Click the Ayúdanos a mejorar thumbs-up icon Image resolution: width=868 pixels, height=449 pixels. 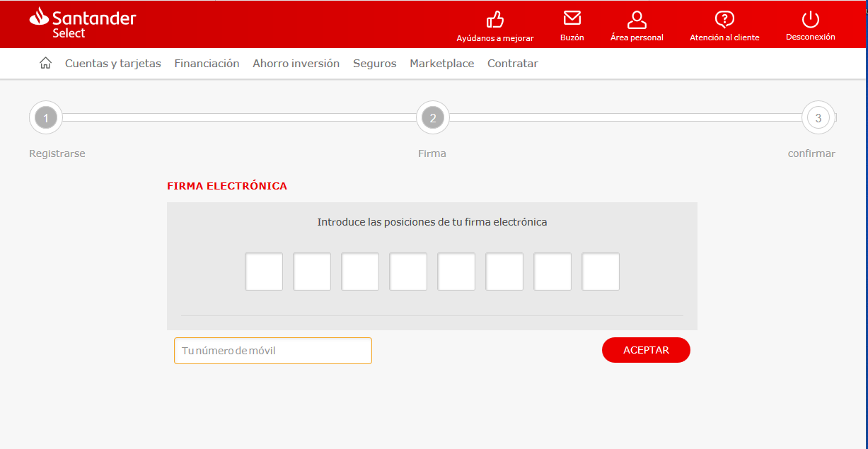495,20
